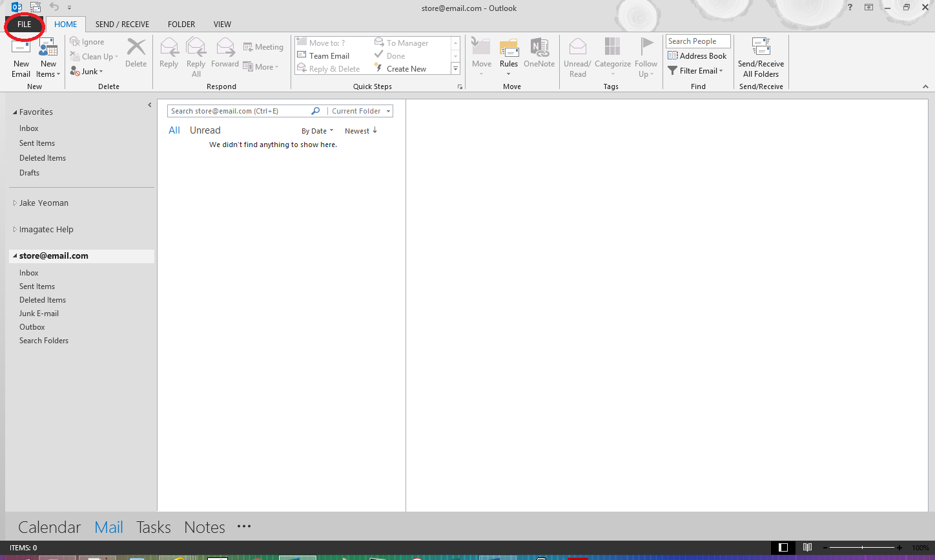
Task: Switch to the SEND / RECEIVE tab
Action: pos(122,25)
